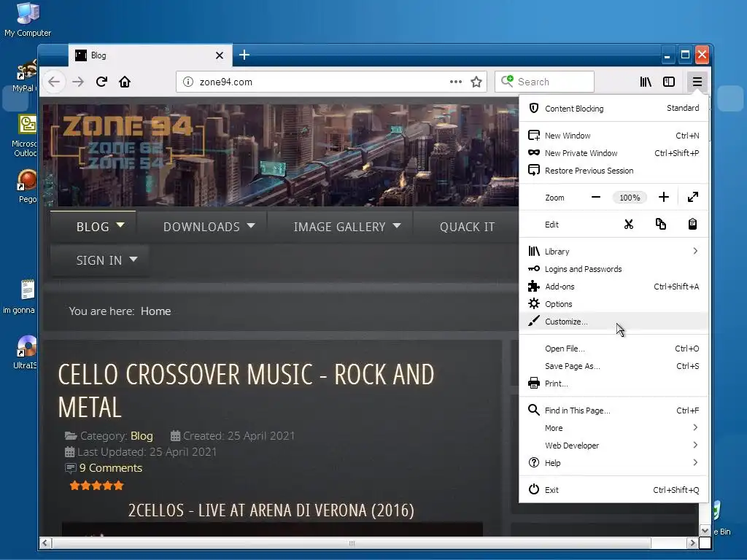
Task: Enter full screen using the arrows icon
Action: pos(693,197)
